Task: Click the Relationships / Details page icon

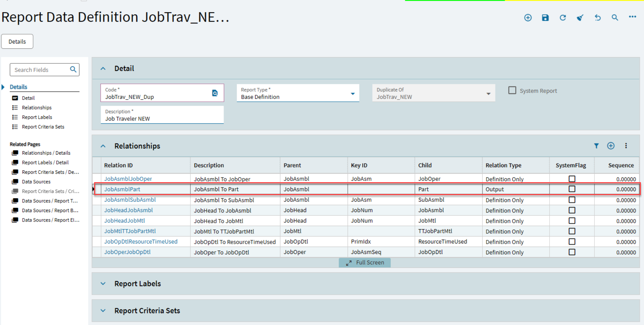Action: 15,153
